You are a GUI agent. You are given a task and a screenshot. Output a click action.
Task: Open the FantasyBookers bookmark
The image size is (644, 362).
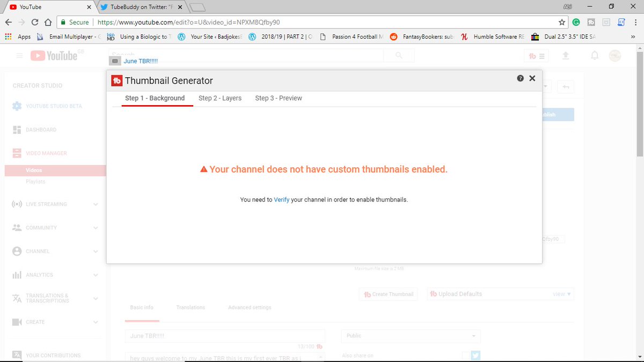coord(422,37)
